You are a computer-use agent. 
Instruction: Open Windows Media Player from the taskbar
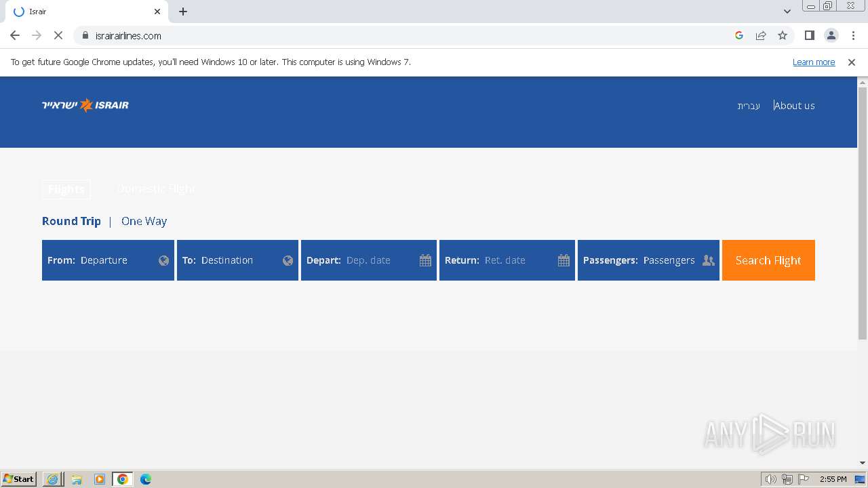click(100, 479)
